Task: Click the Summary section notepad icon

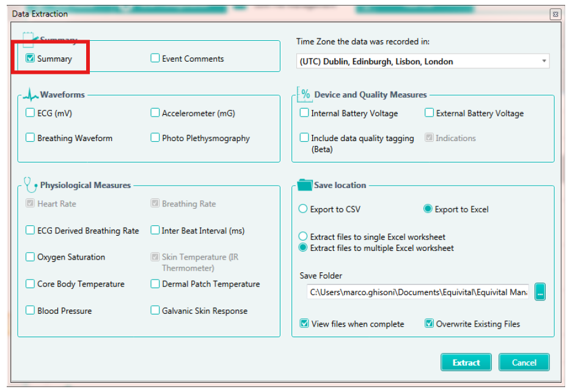Action: [x=29, y=38]
